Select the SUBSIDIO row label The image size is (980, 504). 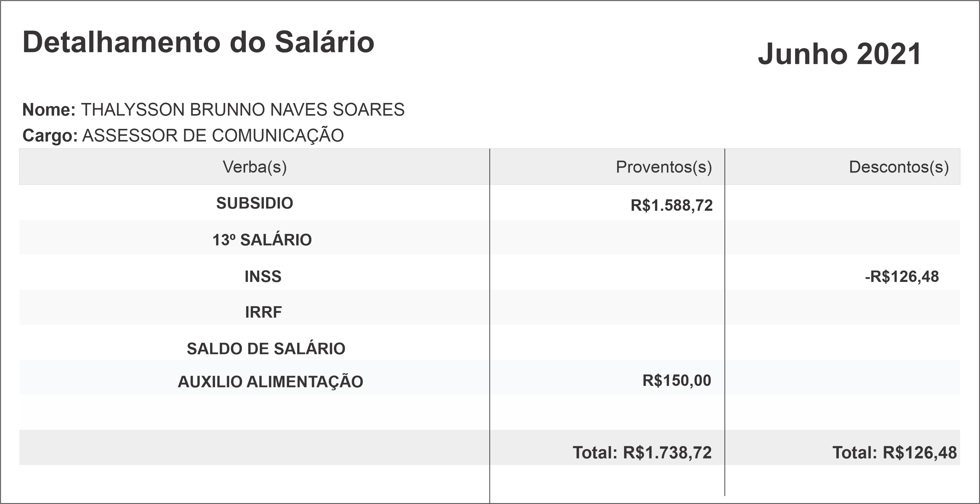[254, 203]
